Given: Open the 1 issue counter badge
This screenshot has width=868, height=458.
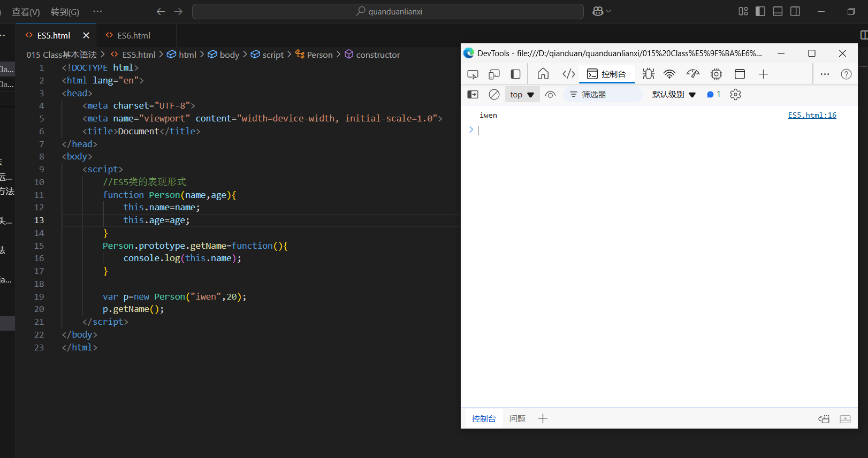Looking at the screenshot, I should (714, 94).
